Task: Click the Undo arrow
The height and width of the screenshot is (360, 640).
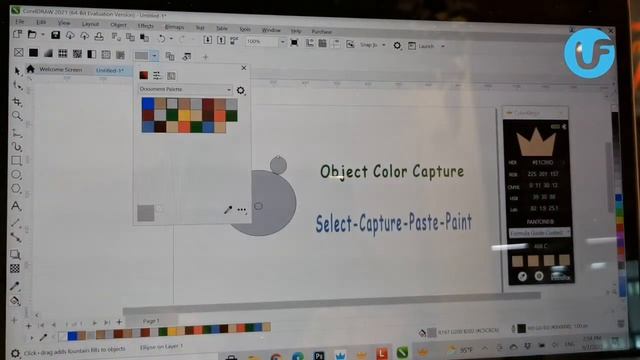Action: [x=162, y=38]
